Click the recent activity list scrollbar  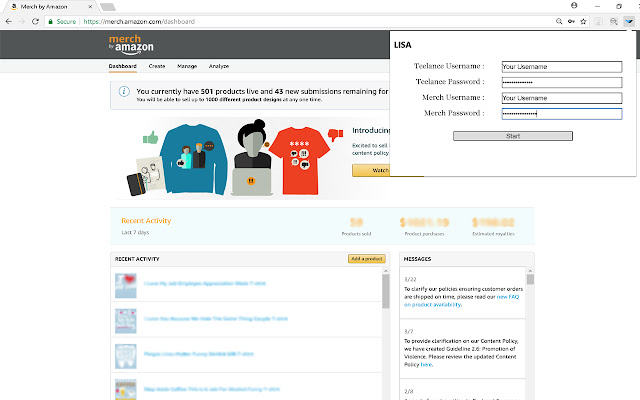click(x=386, y=291)
